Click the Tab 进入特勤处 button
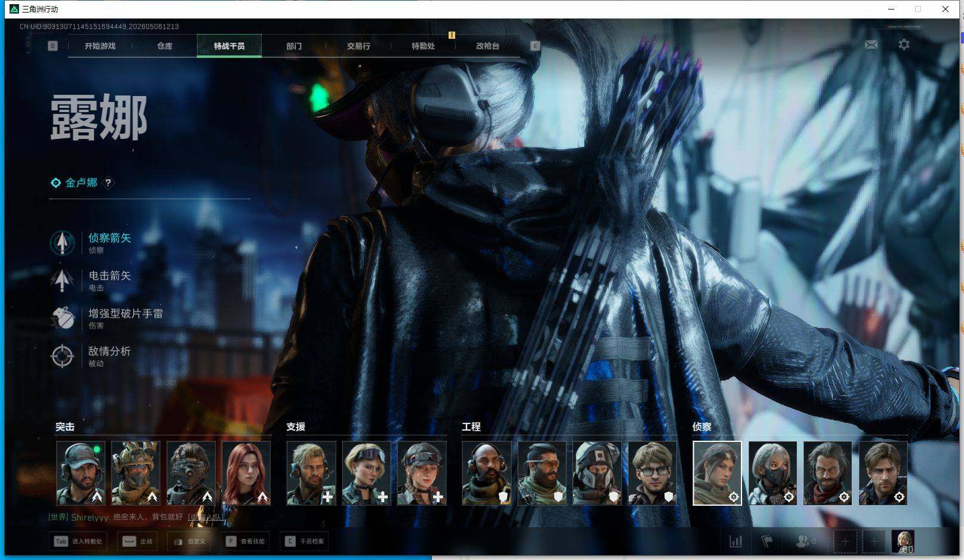This screenshot has height=560, width=964. [x=78, y=542]
